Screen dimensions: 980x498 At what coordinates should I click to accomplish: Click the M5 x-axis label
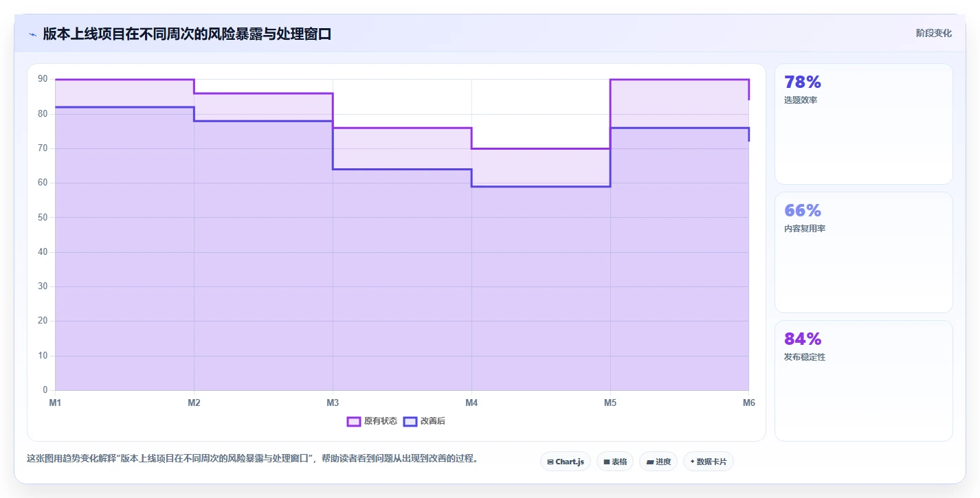tap(610, 403)
